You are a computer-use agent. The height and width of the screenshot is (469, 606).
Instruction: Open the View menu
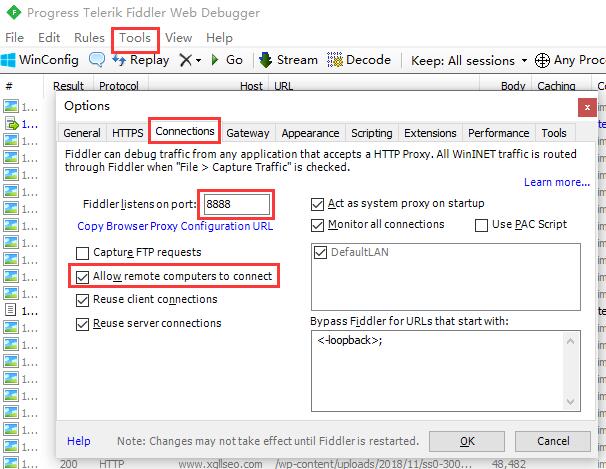click(179, 37)
